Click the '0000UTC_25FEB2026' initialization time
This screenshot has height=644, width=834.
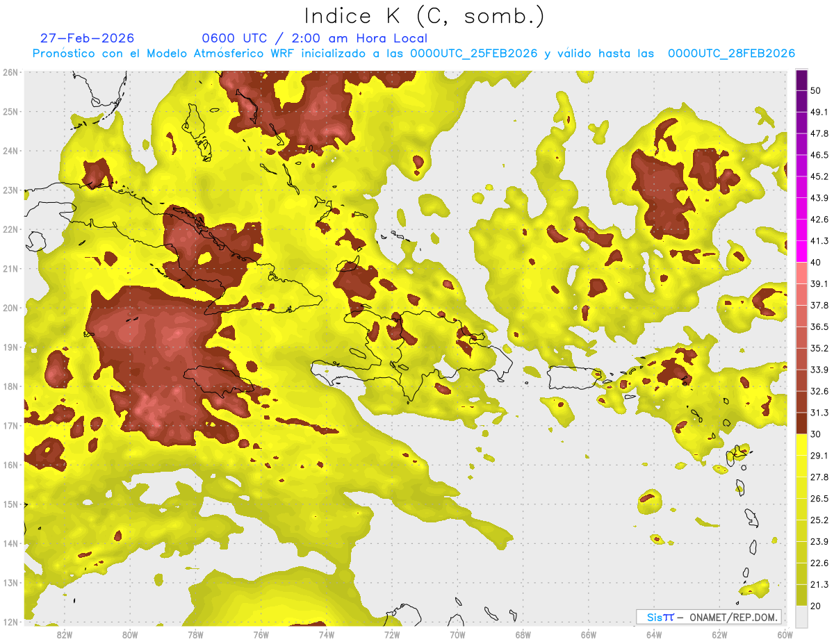474,53
